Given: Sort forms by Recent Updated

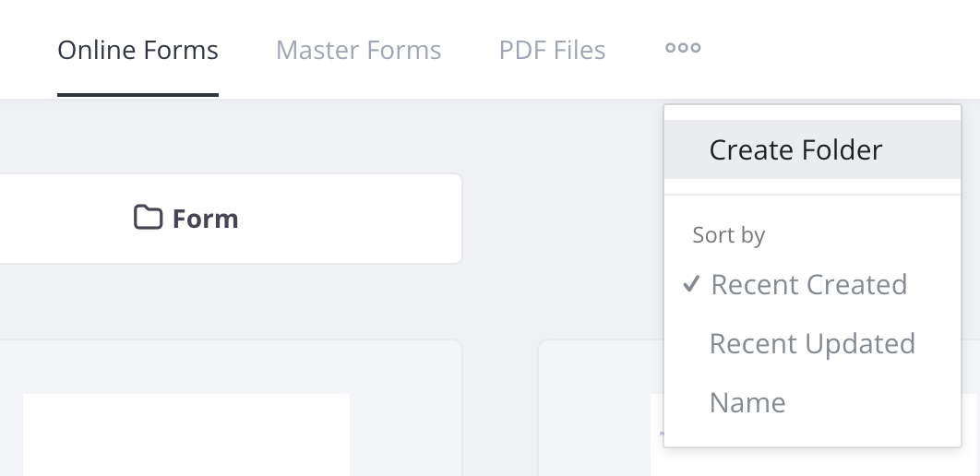Looking at the screenshot, I should pos(812,343).
